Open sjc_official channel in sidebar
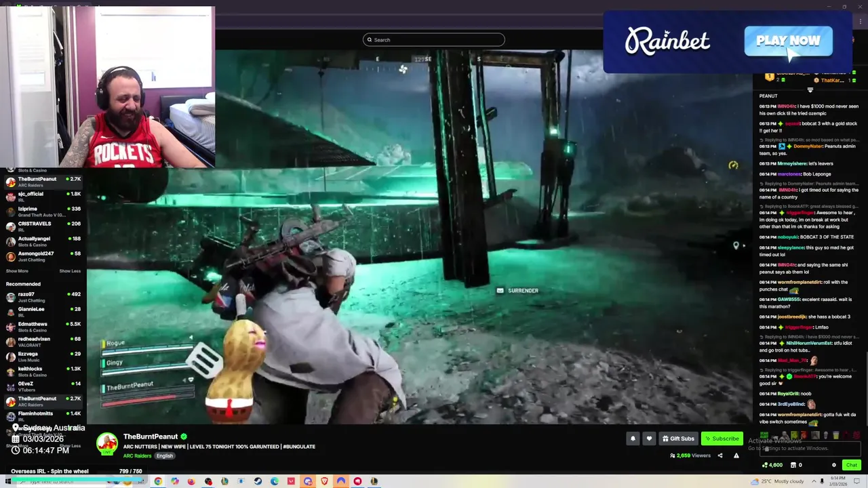The image size is (868, 488). (x=44, y=197)
